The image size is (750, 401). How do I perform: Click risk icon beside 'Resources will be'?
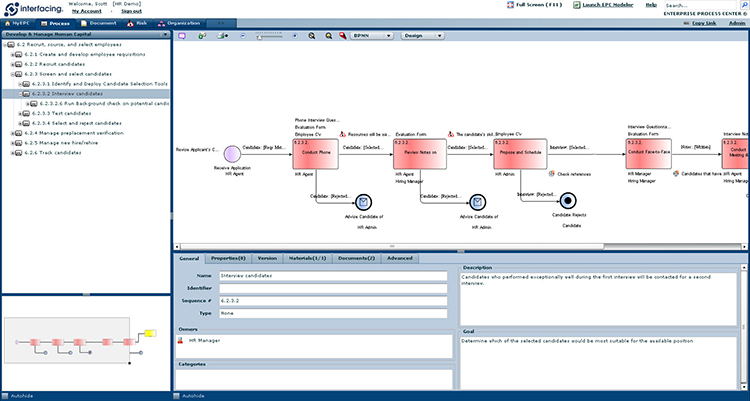[342, 134]
